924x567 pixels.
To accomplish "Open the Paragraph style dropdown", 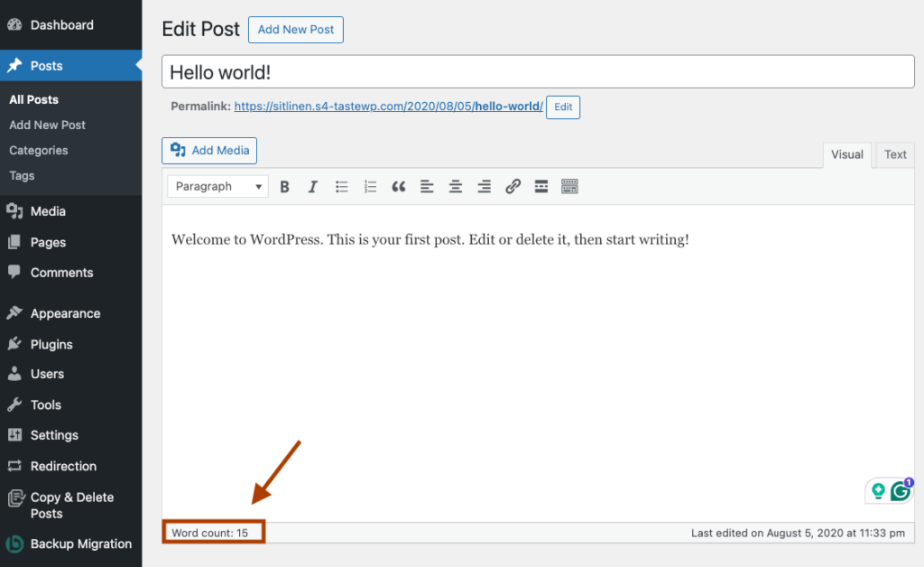I will coord(217,186).
